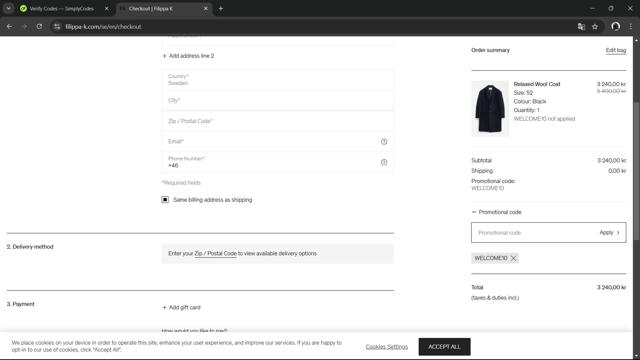
Task: Open Chrome three-dot menu
Action: (x=631, y=27)
